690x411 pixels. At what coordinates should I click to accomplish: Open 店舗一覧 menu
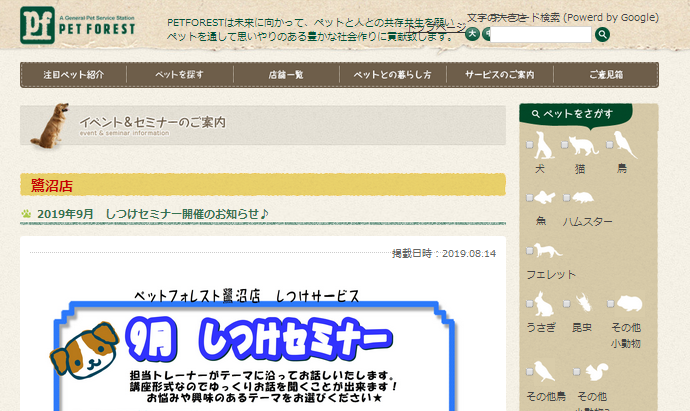coord(286,75)
